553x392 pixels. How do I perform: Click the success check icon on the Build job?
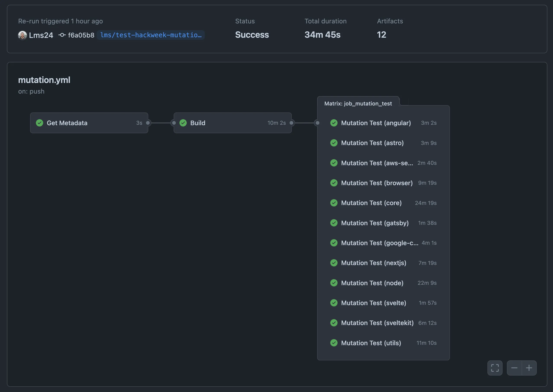click(183, 123)
